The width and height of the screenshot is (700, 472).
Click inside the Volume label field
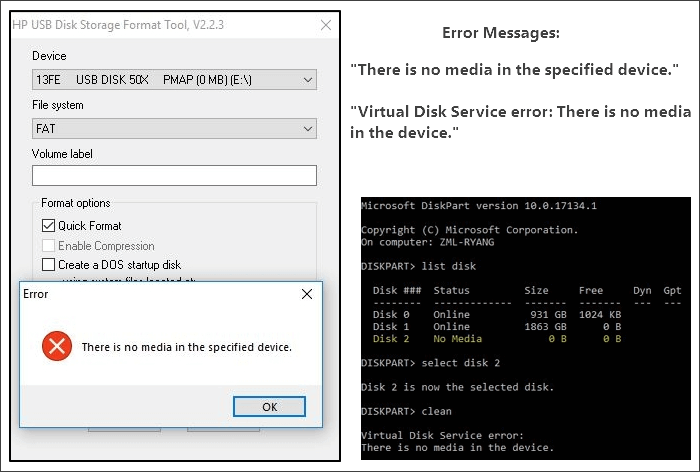(x=174, y=176)
